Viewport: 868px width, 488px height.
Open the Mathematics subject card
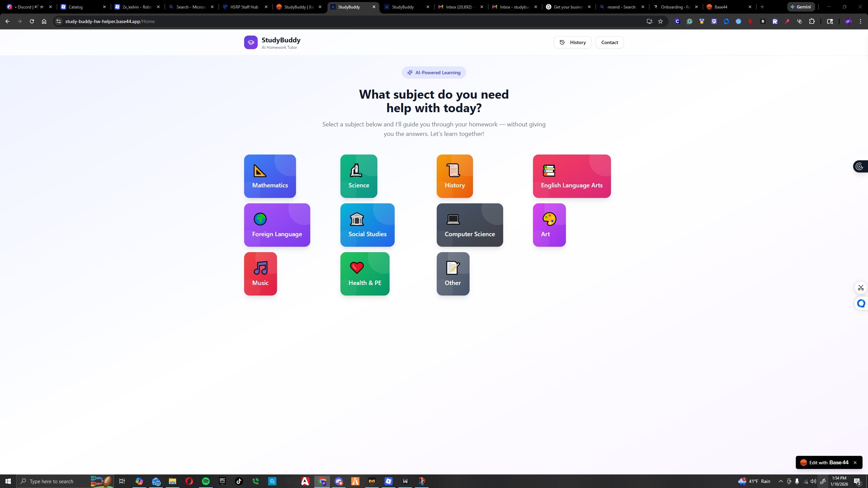click(x=270, y=176)
